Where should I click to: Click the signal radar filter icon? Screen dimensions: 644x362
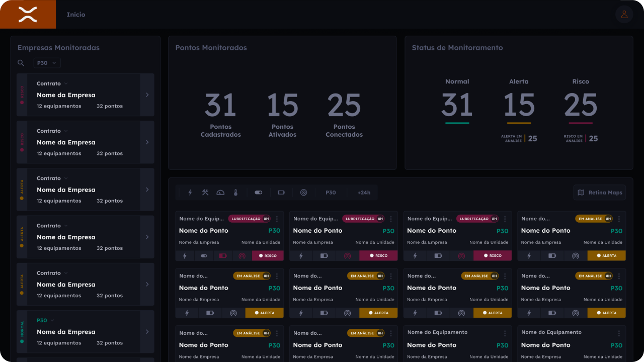(303, 193)
